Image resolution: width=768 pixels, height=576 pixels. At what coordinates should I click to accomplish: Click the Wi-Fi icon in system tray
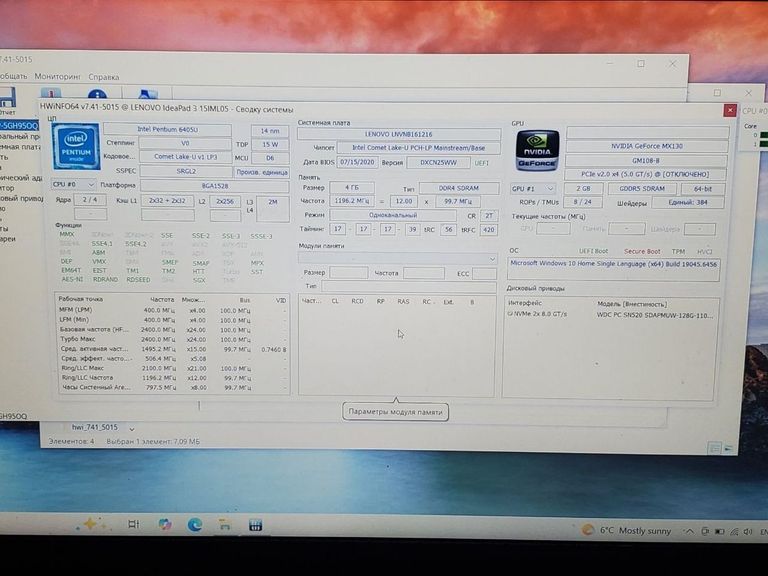point(734,531)
